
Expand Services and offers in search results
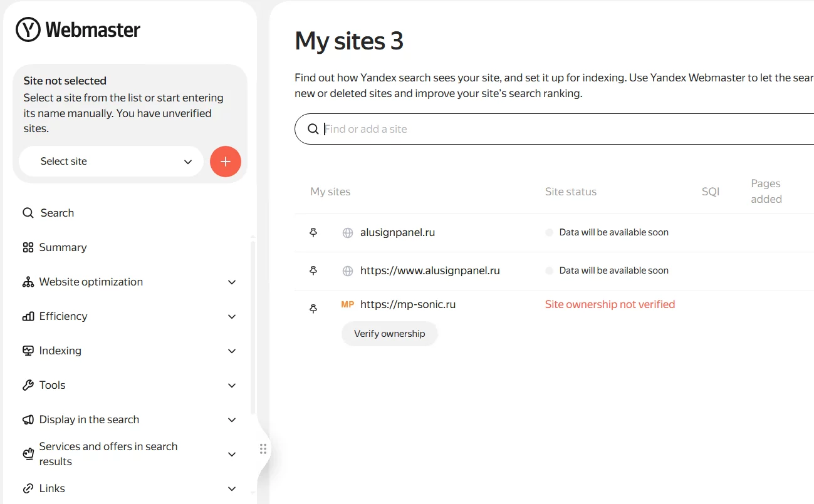[232, 455]
